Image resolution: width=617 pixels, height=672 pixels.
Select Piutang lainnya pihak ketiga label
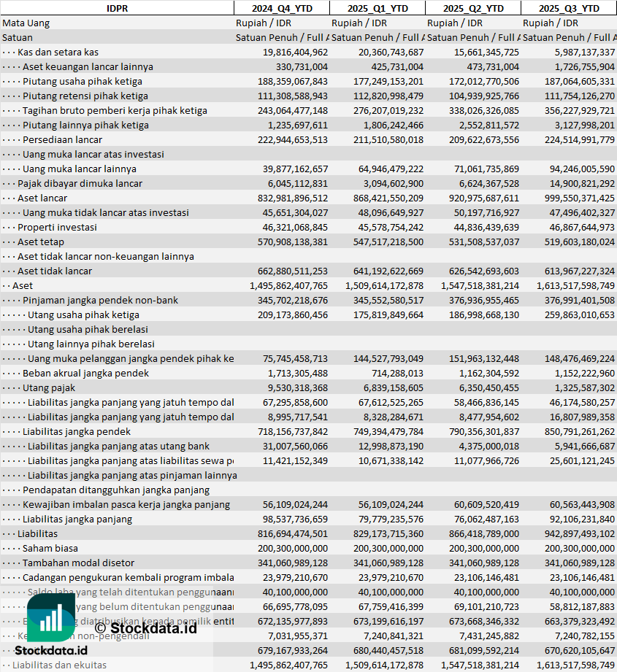[x=85, y=125]
